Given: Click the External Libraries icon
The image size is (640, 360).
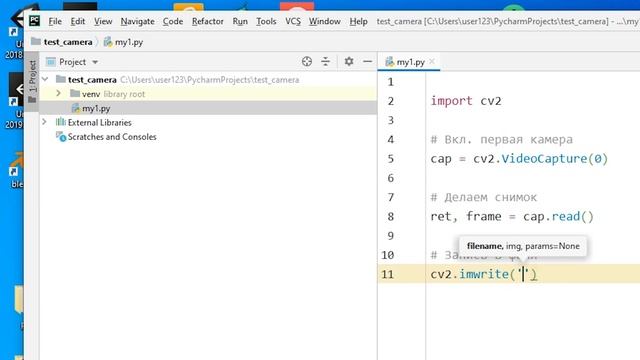Looking at the screenshot, I should click(61, 122).
